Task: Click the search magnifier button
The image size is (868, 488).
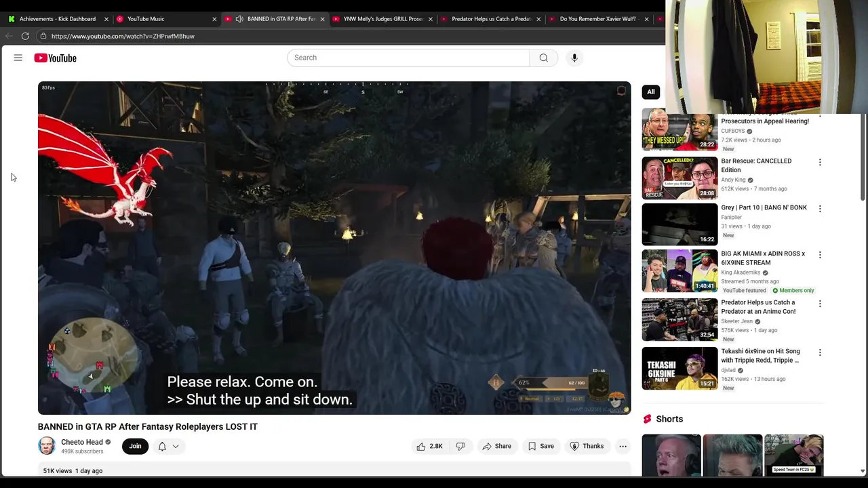Action: click(543, 58)
